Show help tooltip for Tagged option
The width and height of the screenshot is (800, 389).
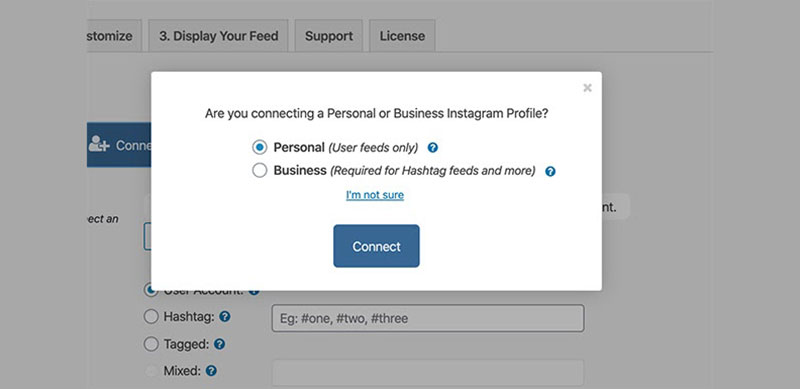(x=219, y=344)
